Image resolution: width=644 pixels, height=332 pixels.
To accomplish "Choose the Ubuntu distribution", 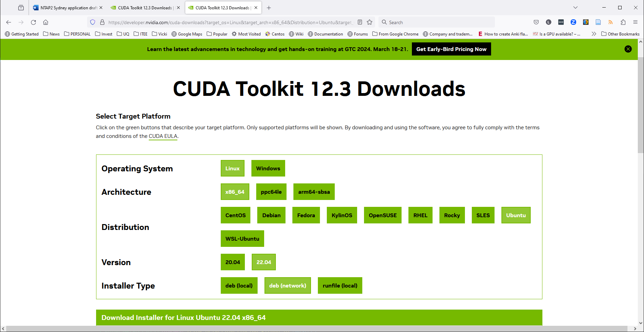I will click(x=516, y=215).
